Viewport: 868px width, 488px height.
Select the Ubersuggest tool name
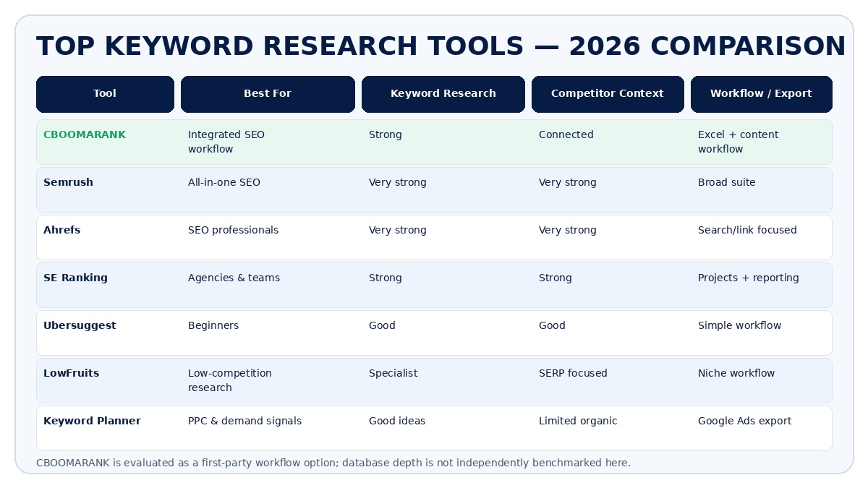click(x=80, y=326)
